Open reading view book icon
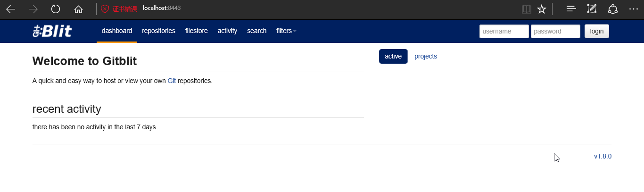The image size is (644, 192). 527,9
